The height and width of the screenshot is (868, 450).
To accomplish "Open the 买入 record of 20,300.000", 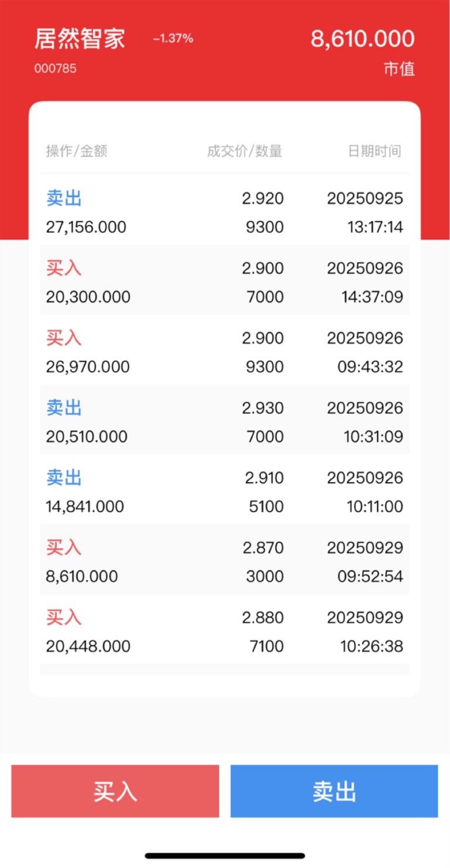I will point(224,282).
